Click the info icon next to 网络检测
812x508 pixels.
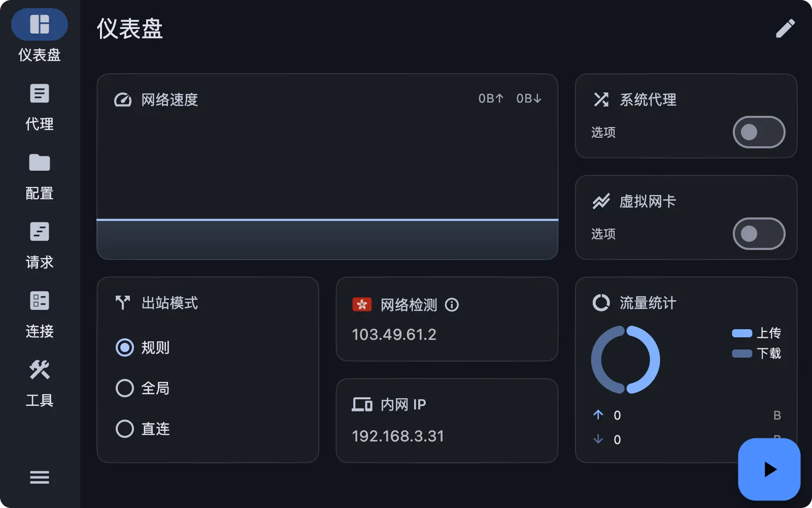tap(452, 305)
